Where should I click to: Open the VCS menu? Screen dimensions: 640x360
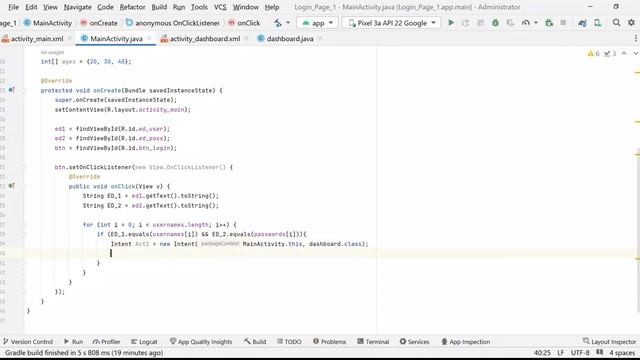220,7
